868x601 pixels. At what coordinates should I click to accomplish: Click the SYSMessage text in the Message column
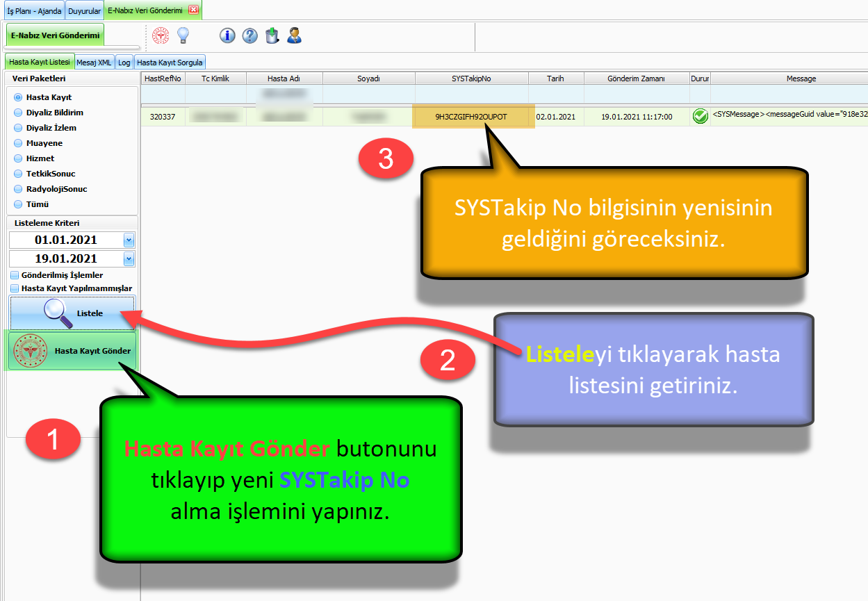790,114
